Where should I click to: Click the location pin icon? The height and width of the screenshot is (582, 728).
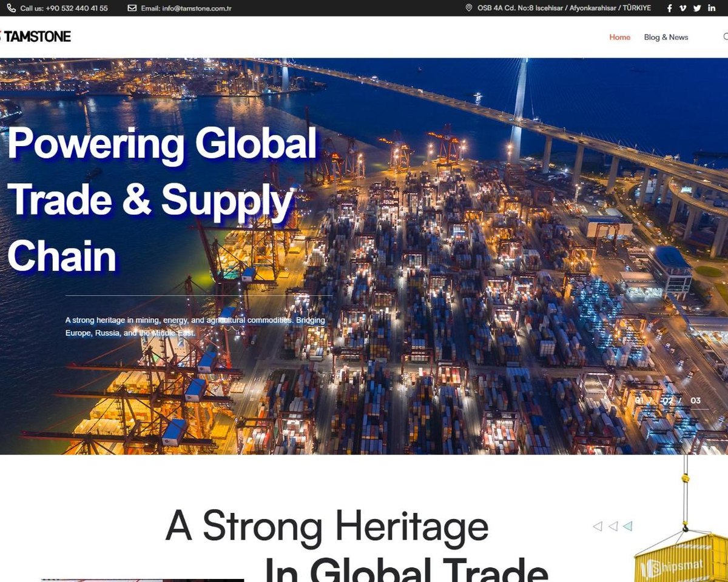pyautogui.click(x=469, y=8)
